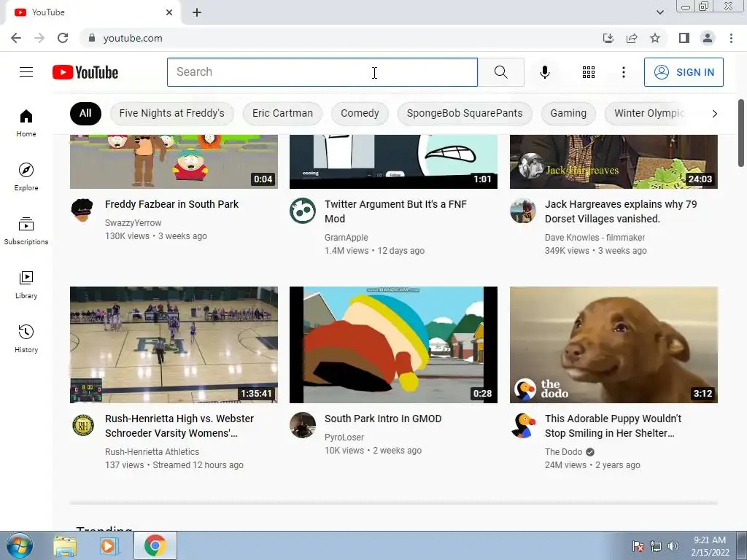Click the page vertical scrollbar thumb
This screenshot has width=747, height=560.
(x=741, y=133)
